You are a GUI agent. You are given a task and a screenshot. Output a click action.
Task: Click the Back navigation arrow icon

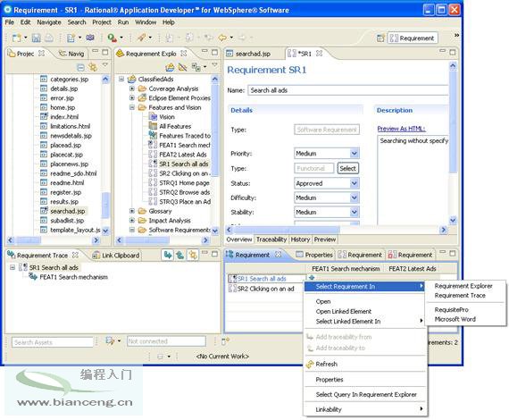[222, 38]
